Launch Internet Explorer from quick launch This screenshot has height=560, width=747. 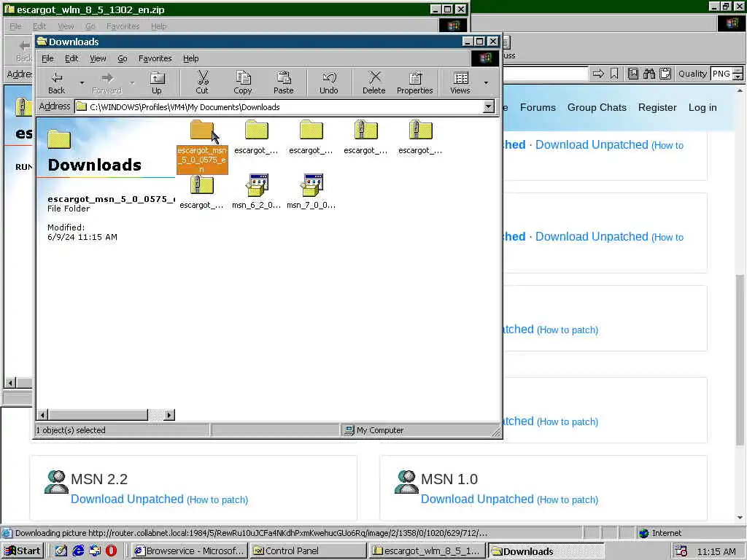tap(79, 551)
